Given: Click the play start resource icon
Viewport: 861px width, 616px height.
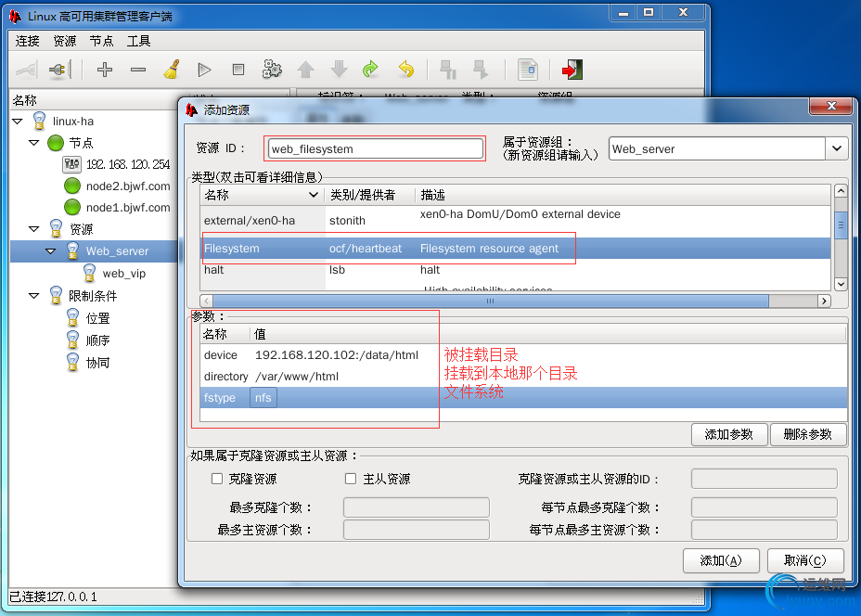Looking at the screenshot, I should tap(204, 70).
